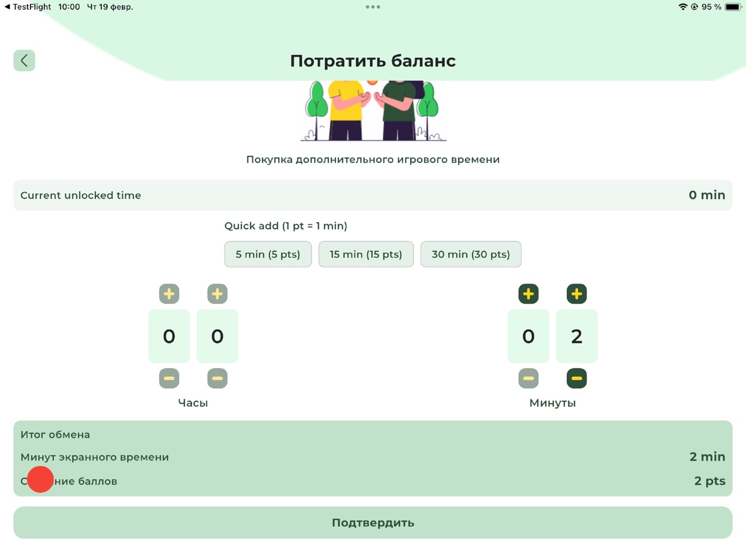The height and width of the screenshot is (560, 746).
Task: Increase the hours units digit
Action: (x=217, y=294)
